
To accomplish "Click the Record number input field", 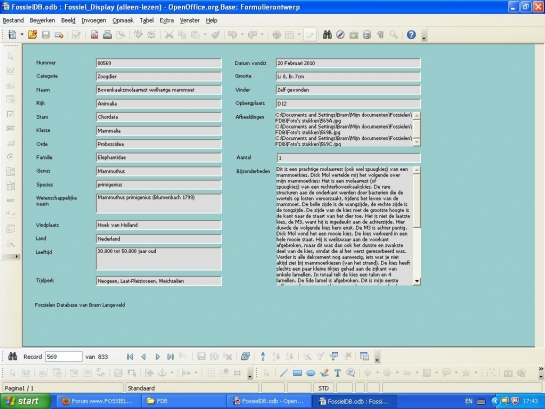I will tap(64, 357).
